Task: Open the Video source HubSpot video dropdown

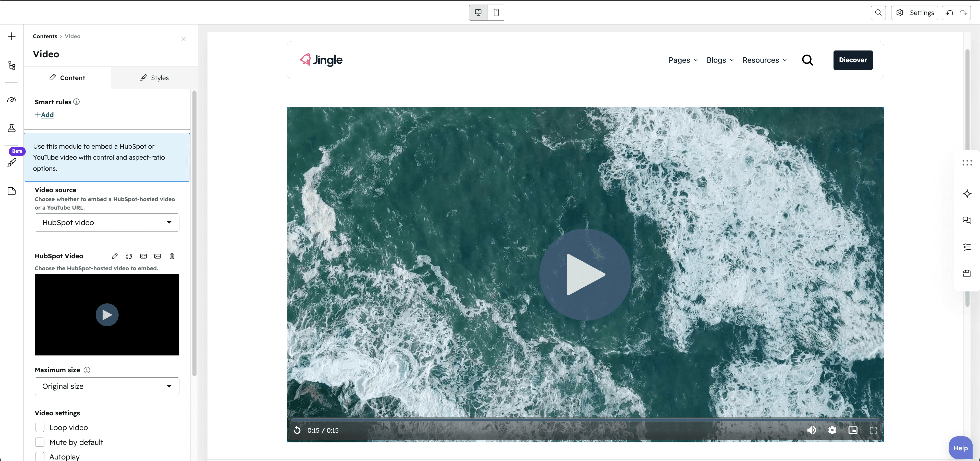Action: [107, 222]
